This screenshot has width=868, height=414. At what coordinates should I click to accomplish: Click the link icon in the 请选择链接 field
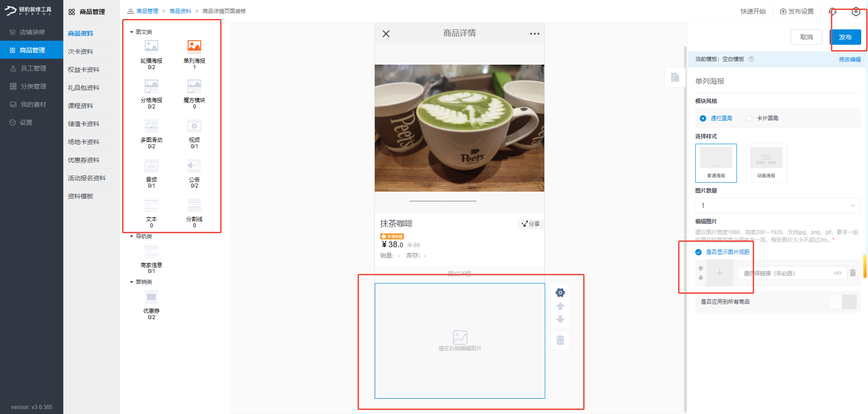pyautogui.click(x=837, y=273)
